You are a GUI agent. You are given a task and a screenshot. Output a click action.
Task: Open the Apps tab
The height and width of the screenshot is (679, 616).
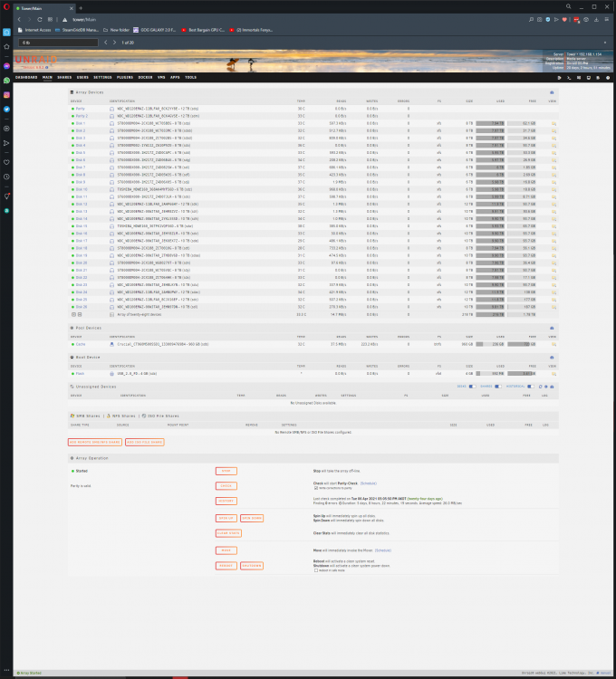(x=175, y=78)
